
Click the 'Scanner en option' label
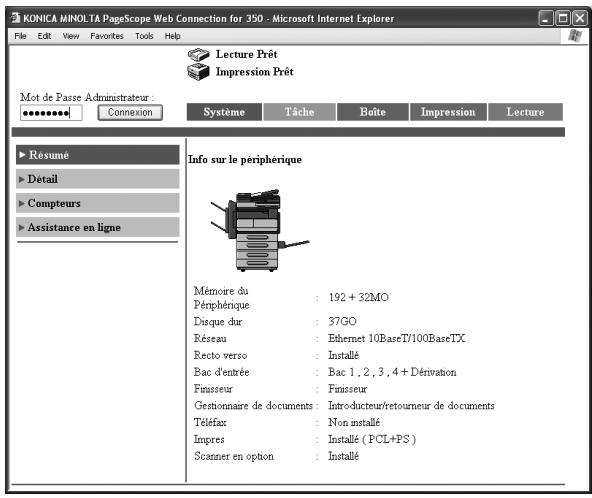click(x=234, y=456)
